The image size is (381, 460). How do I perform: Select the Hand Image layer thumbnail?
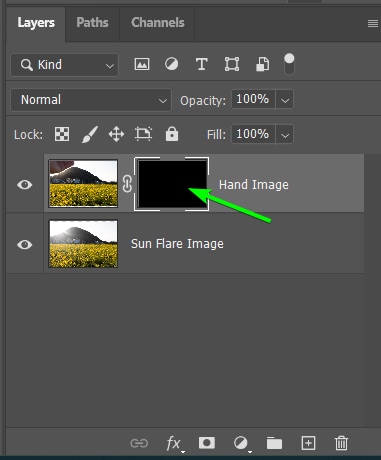coord(83,184)
